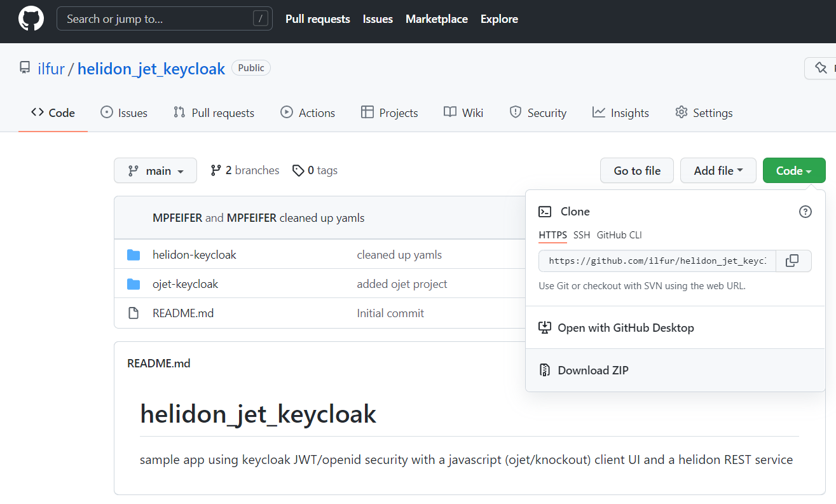Click the Clone help question icon
This screenshot has width=836, height=504.
805,212
